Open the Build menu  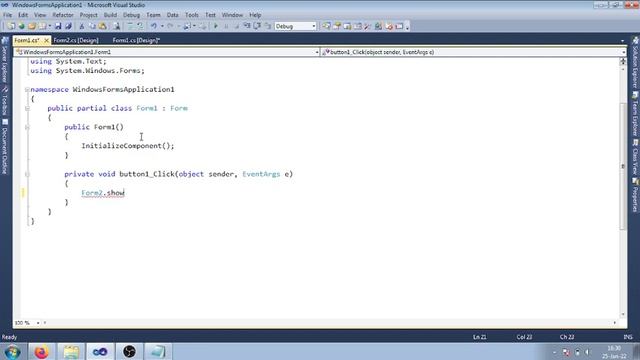coord(110,15)
